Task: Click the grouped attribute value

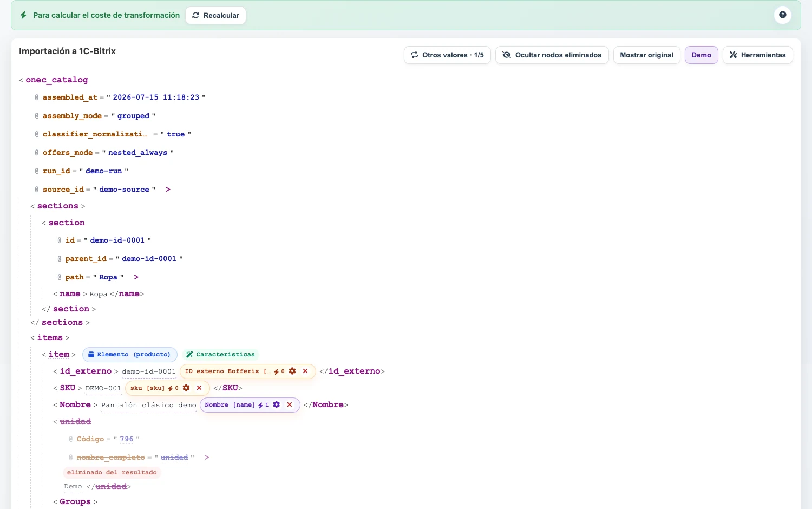Action: (x=133, y=116)
